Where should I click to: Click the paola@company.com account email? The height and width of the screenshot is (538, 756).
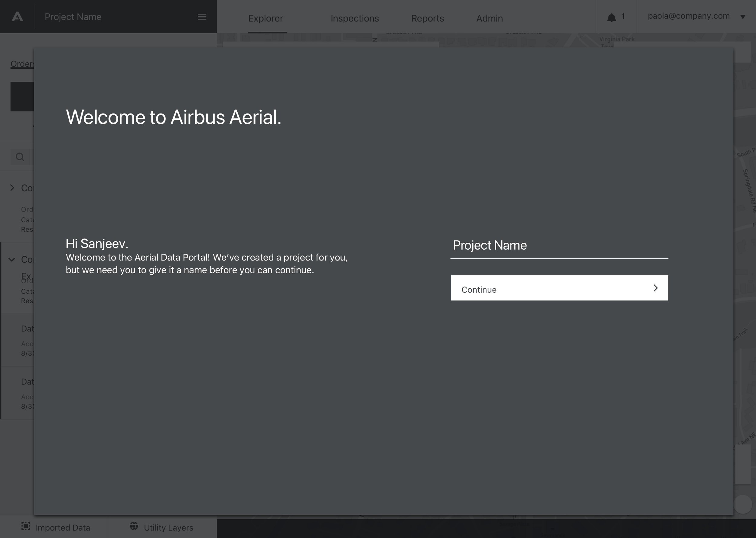point(689,16)
